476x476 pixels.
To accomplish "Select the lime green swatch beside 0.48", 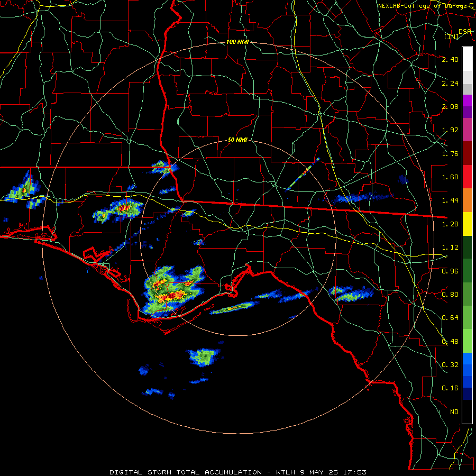I will click(x=467, y=341).
